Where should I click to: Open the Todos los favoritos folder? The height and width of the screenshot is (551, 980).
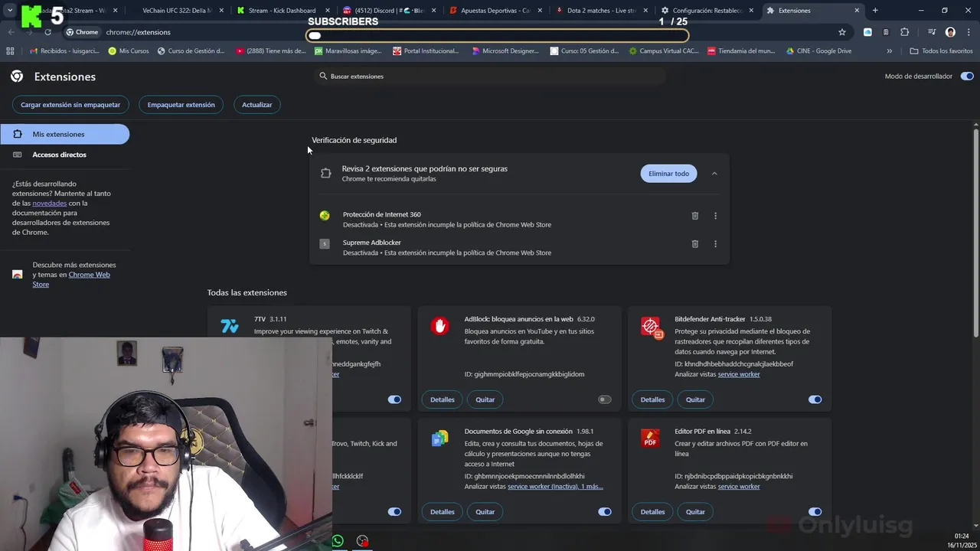941,51
